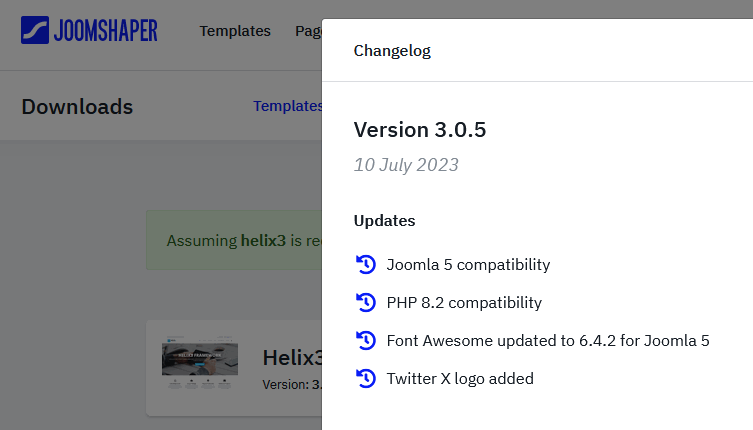Click the Font Awesome updated to 6.4.2 entry

point(548,340)
